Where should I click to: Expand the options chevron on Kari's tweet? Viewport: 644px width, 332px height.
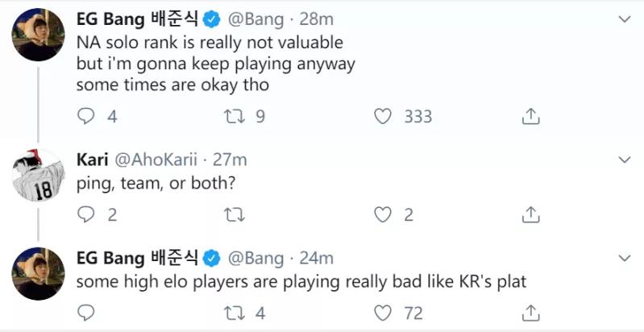(x=623, y=160)
